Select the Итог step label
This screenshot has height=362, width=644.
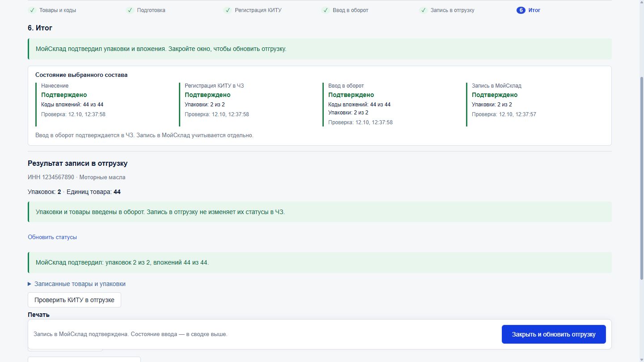(534, 10)
